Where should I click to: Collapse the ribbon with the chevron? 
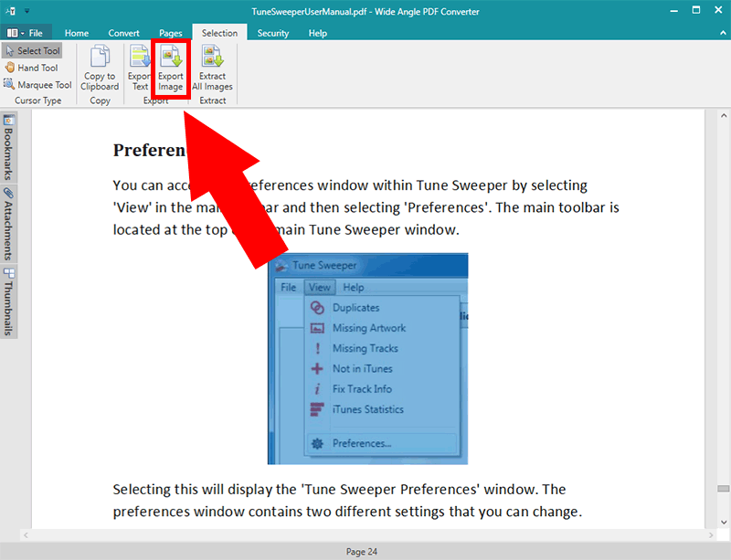[723, 33]
